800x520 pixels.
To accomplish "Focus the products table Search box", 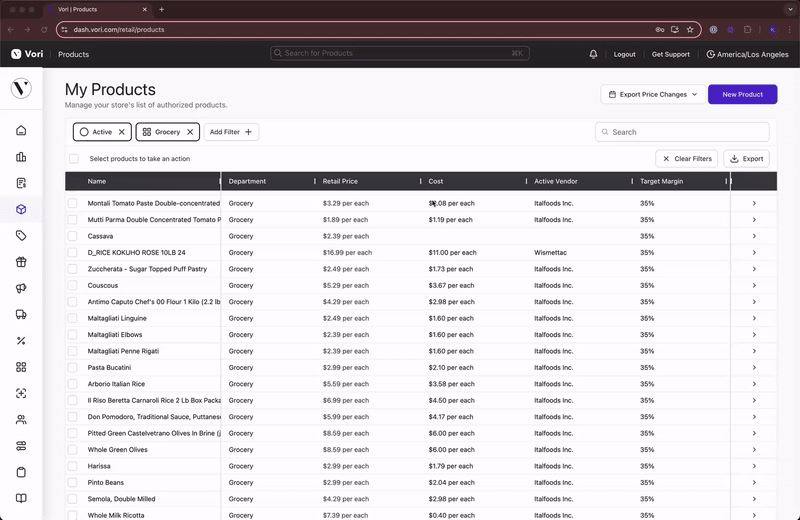I will pyautogui.click(x=682, y=132).
